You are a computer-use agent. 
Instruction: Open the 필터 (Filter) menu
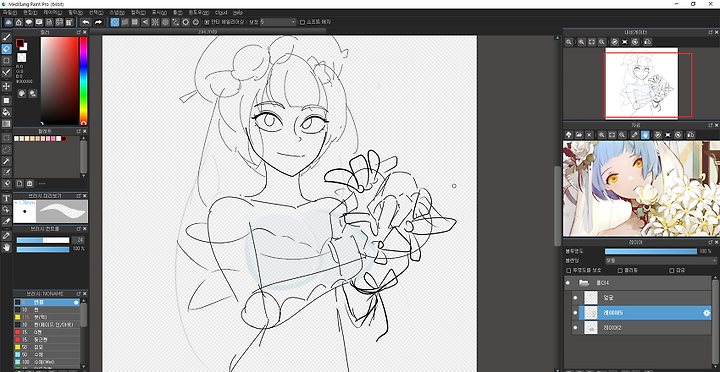click(x=76, y=13)
